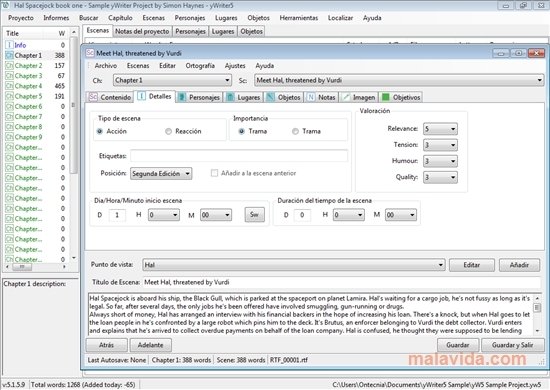Tick 'Añadir a la escena anterior' checkbox
This screenshot has height=390, width=550.
(x=214, y=173)
